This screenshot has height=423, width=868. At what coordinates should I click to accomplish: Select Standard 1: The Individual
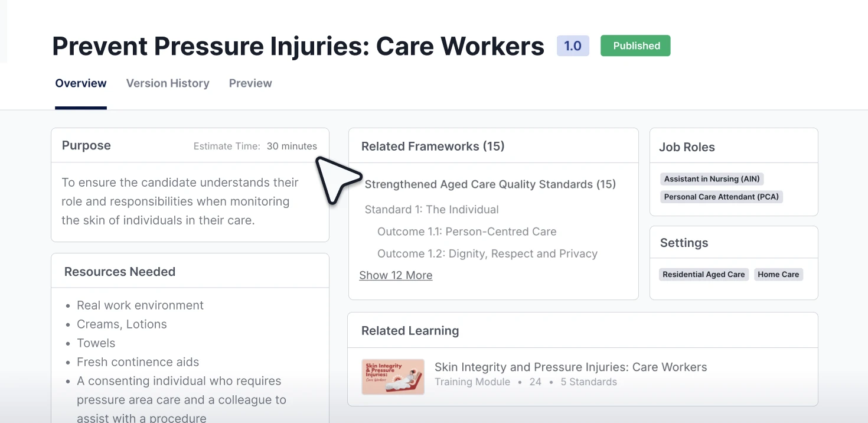[x=432, y=209]
